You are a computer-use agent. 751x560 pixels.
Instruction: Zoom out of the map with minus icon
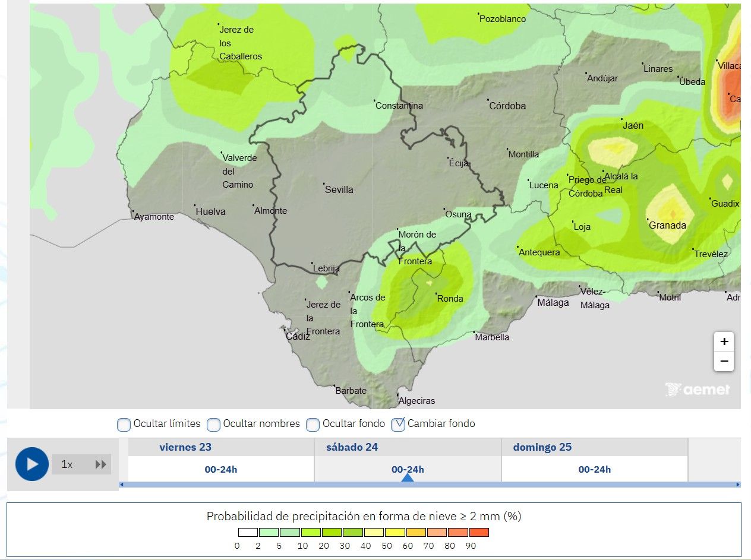(x=724, y=361)
